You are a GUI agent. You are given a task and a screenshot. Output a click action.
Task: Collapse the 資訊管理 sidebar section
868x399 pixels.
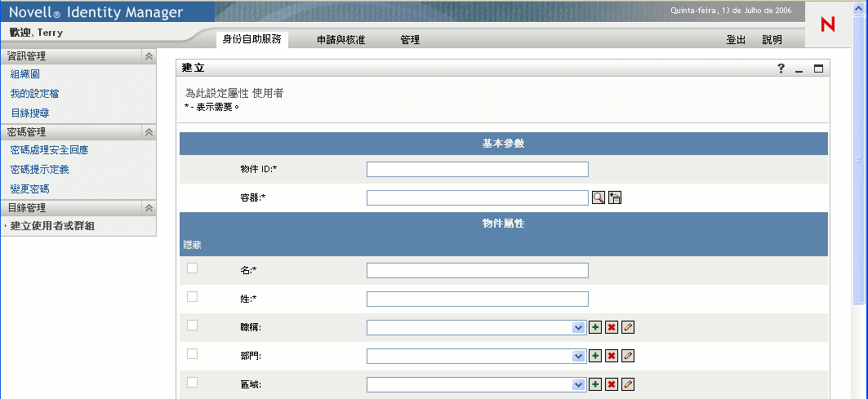149,56
